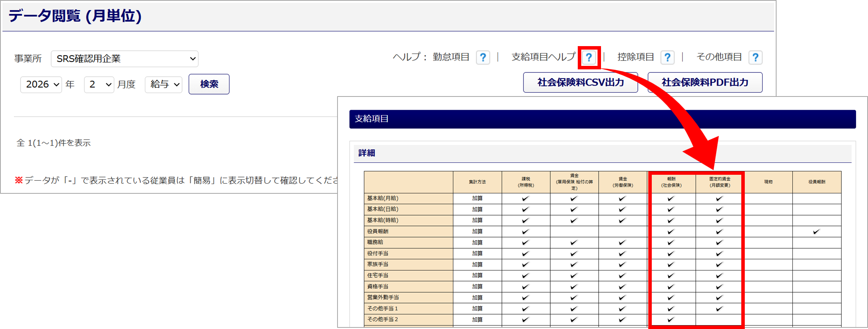Open the 控除項目 help icon
The height and width of the screenshot is (329, 868).
(x=667, y=58)
